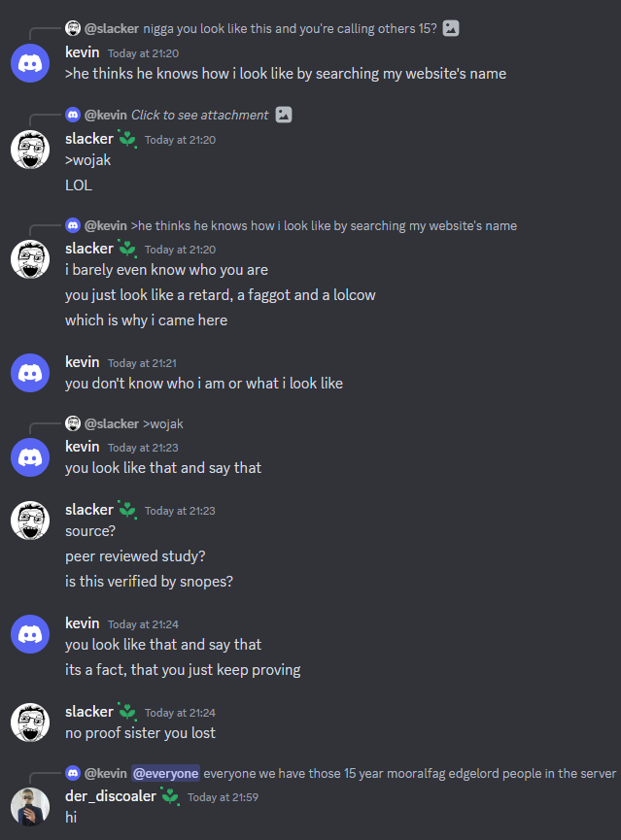Image resolution: width=621 pixels, height=840 pixels.
Task: Click the @slacker mention in the top reply preview
Action: click(112, 28)
